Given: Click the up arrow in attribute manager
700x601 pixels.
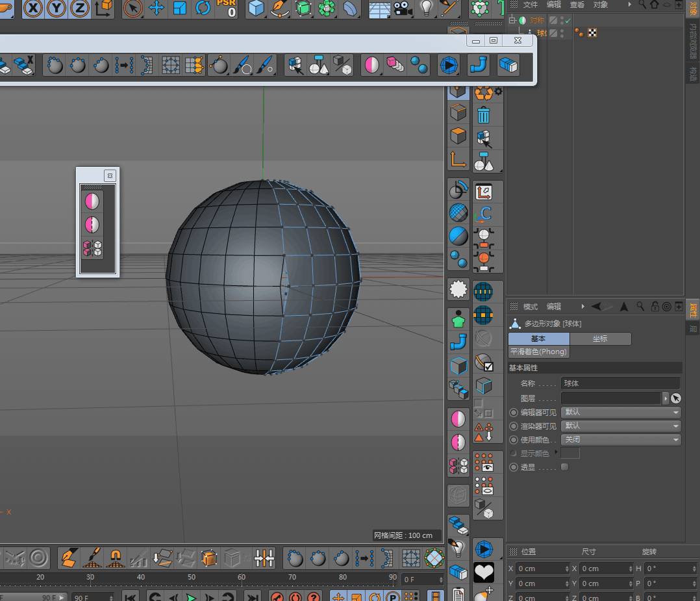Looking at the screenshot, I should point(624,307).
